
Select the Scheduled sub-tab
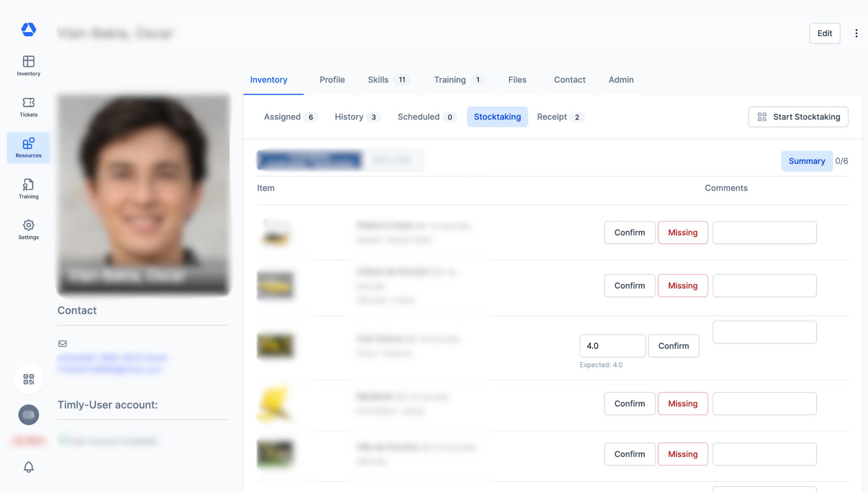(427, 117)
